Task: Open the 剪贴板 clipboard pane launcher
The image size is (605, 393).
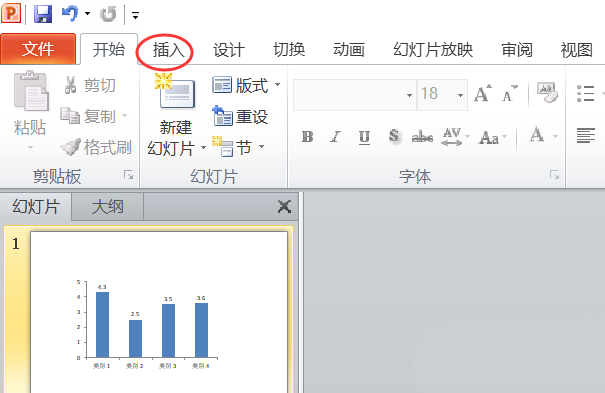Action: [x=128, y=175]
